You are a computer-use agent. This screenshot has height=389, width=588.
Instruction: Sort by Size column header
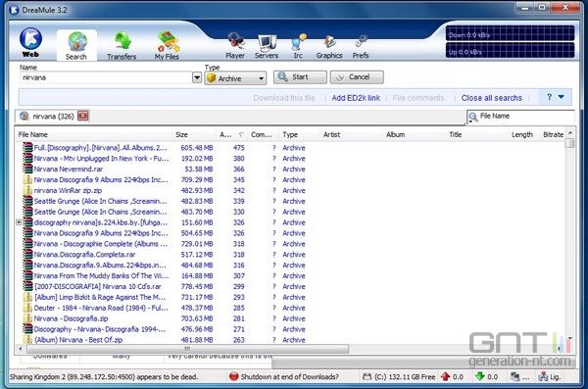click(194, 134)
